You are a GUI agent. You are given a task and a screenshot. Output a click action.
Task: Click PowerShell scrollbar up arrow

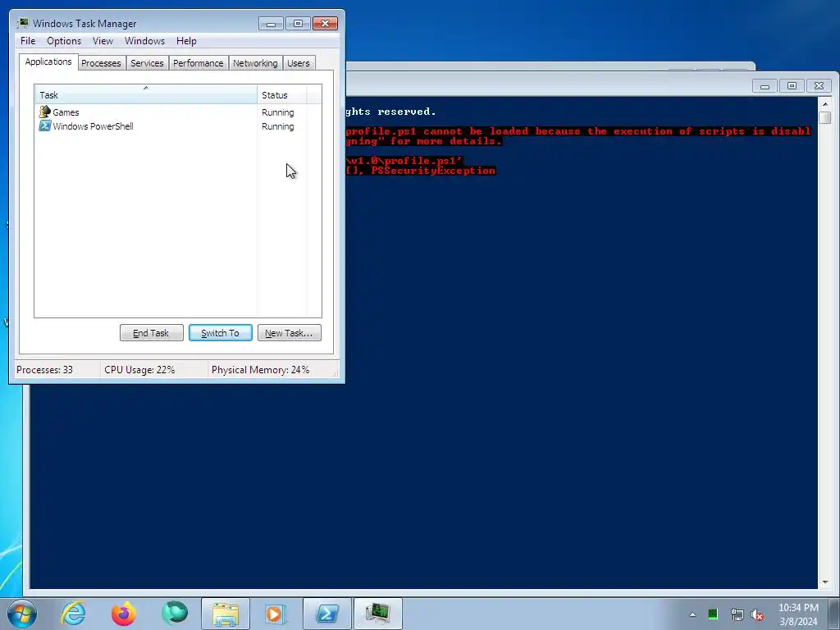click(x=825, y=104)
